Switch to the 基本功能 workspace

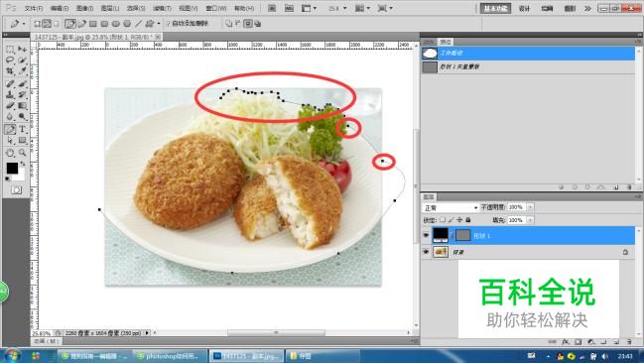click(x=495, y=8)
